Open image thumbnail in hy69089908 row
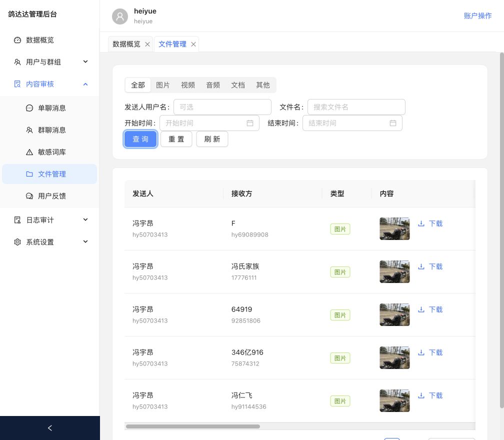The width and height of the screenshot is (504, 440). (394, 229)
